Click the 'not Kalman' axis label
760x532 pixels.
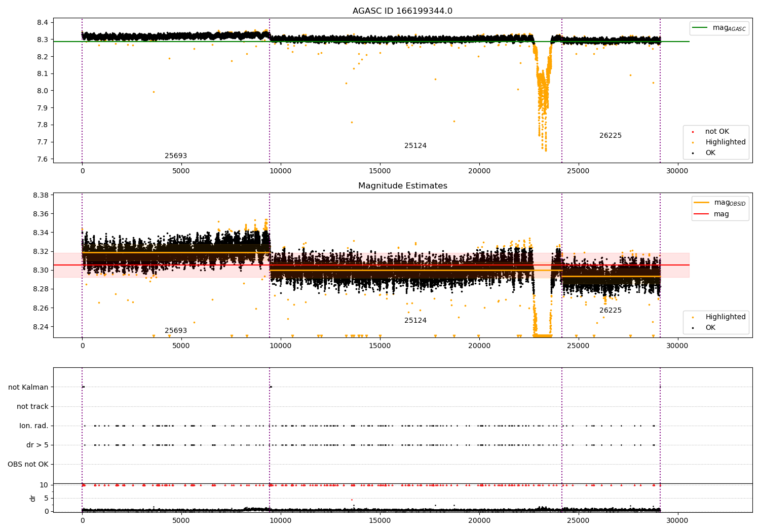click(x=28, y=387)
